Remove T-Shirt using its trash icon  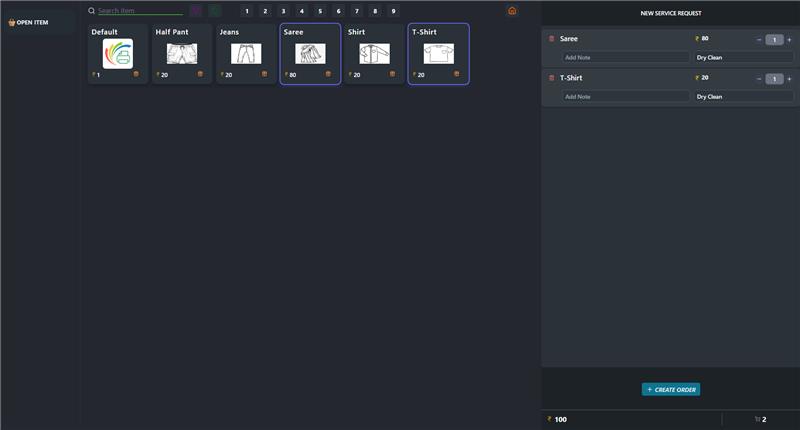(x=551, y=78)
